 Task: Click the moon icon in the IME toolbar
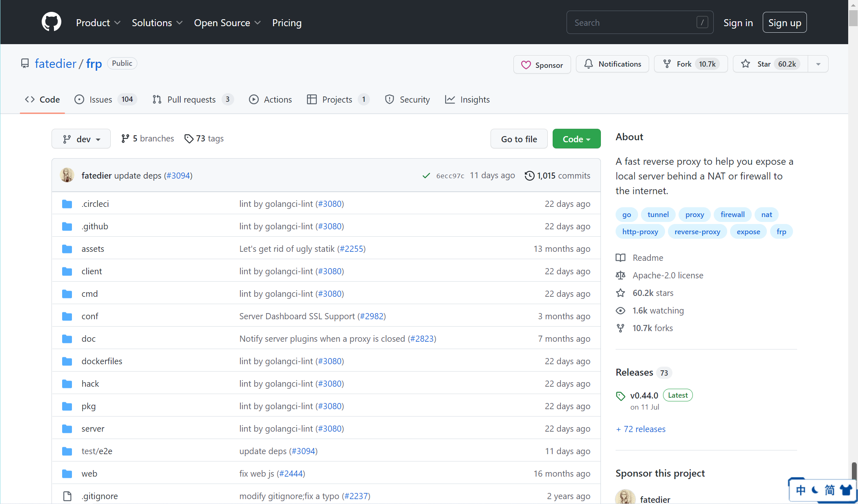(815, 490)
